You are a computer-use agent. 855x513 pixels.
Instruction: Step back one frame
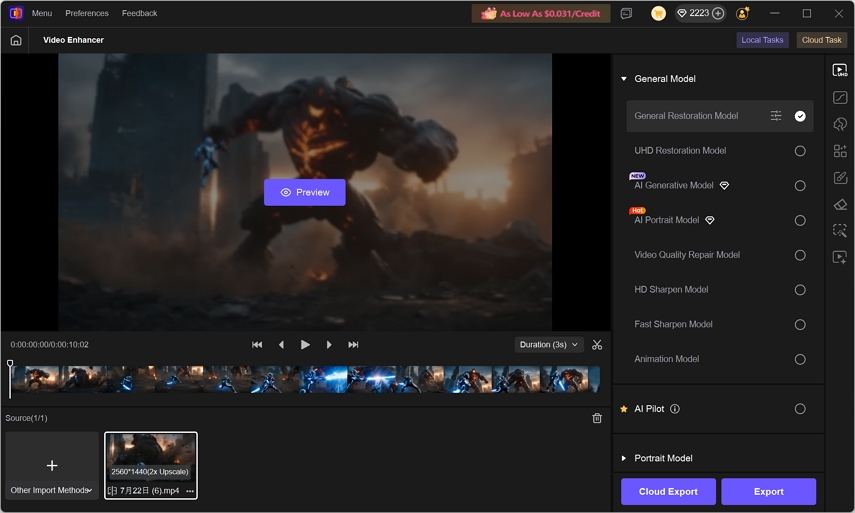click(x=281, y=345)
